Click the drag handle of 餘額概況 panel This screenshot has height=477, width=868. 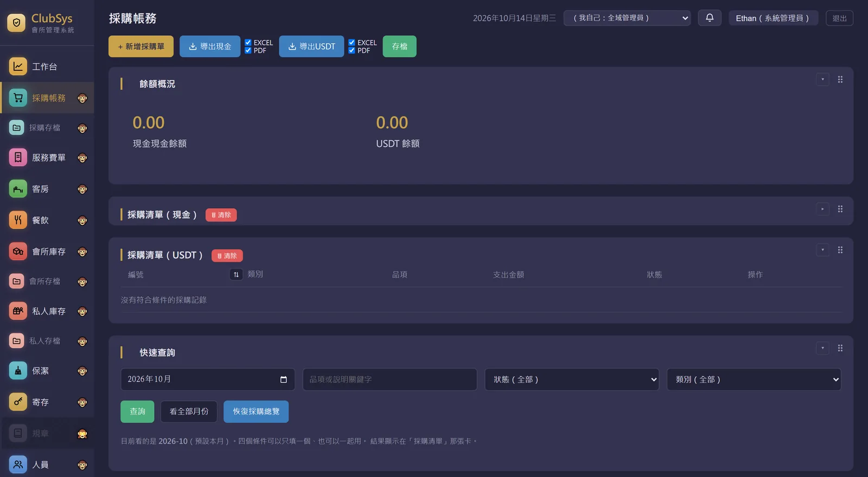click(840, 80)
